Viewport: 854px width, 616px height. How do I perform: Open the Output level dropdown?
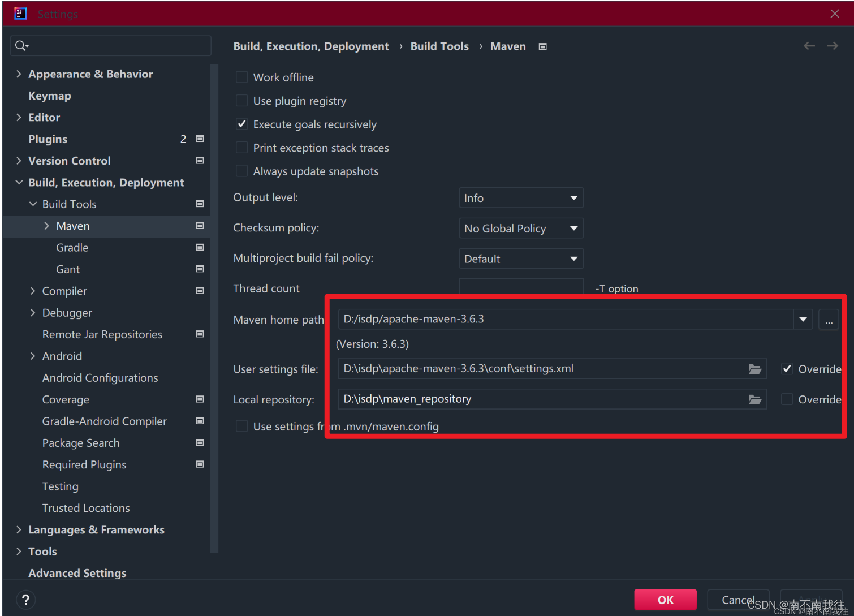click(521, 198)
